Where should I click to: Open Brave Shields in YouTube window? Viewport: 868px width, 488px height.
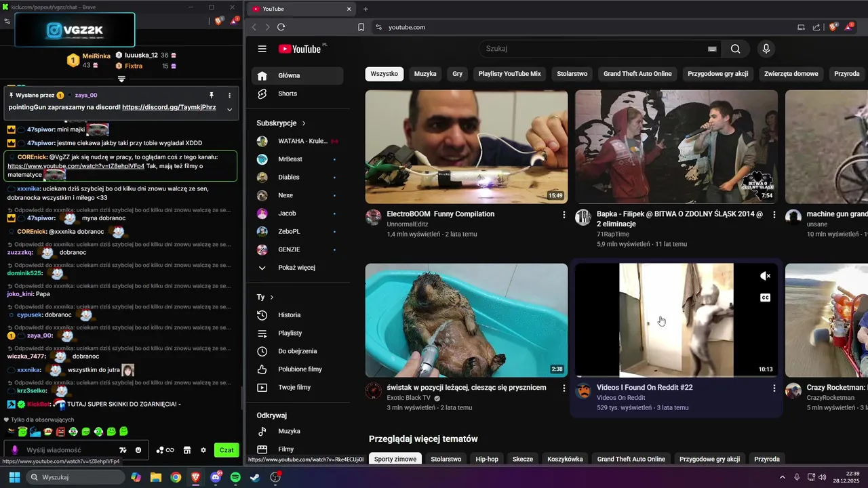pyautogui.click(x=834, y=27)
